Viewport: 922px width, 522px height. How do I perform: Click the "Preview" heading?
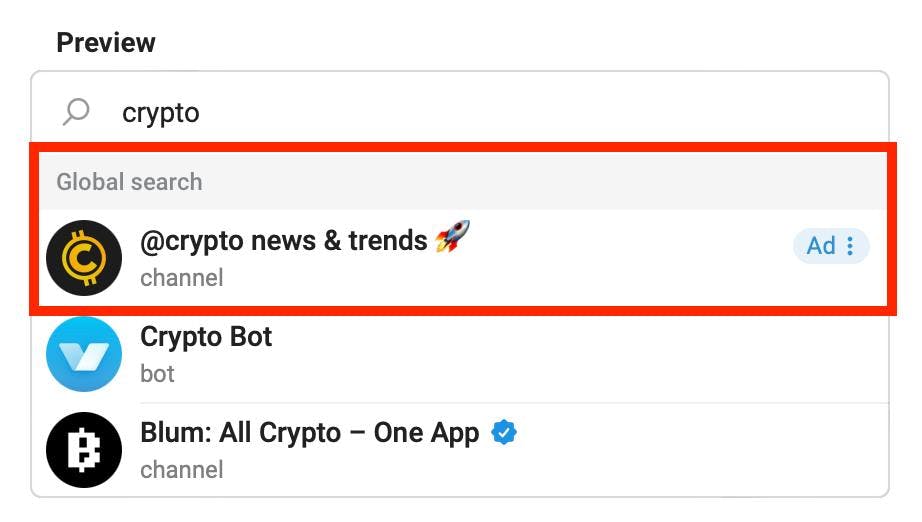[106, 43]
